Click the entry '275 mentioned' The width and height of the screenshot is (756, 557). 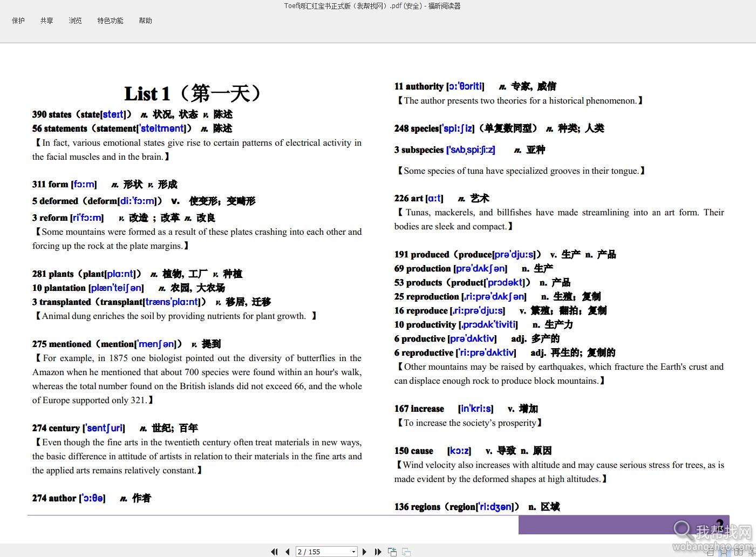(x=126, y=344)
